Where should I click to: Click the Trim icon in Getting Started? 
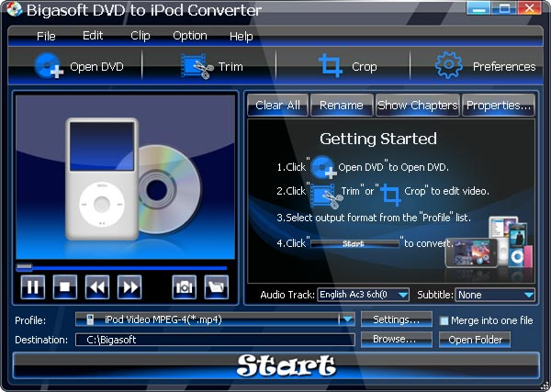coord(326,196)
